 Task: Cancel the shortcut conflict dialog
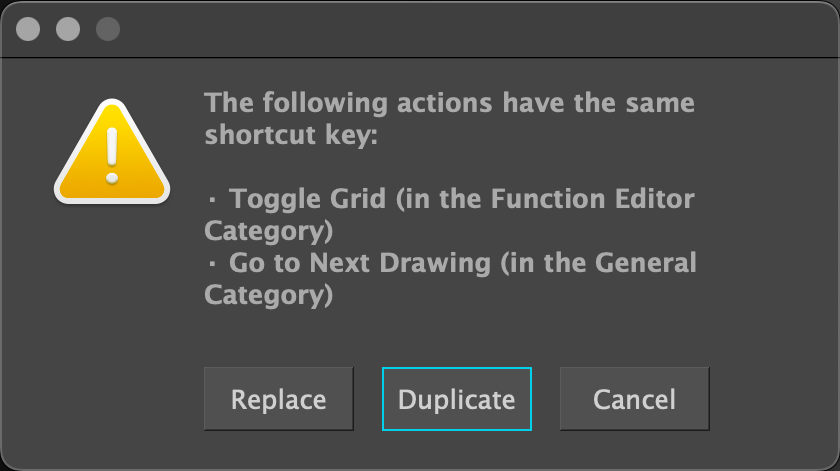[634, 399]
